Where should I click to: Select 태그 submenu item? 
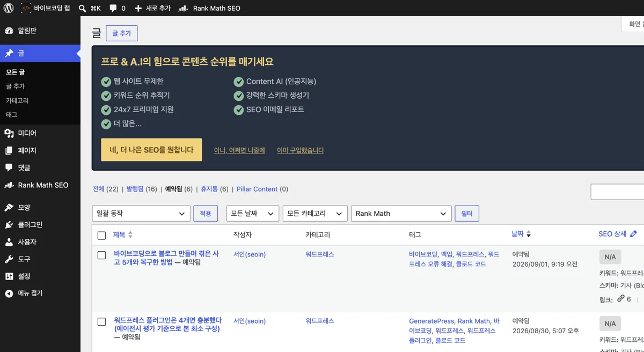click(x=11, y=114)
